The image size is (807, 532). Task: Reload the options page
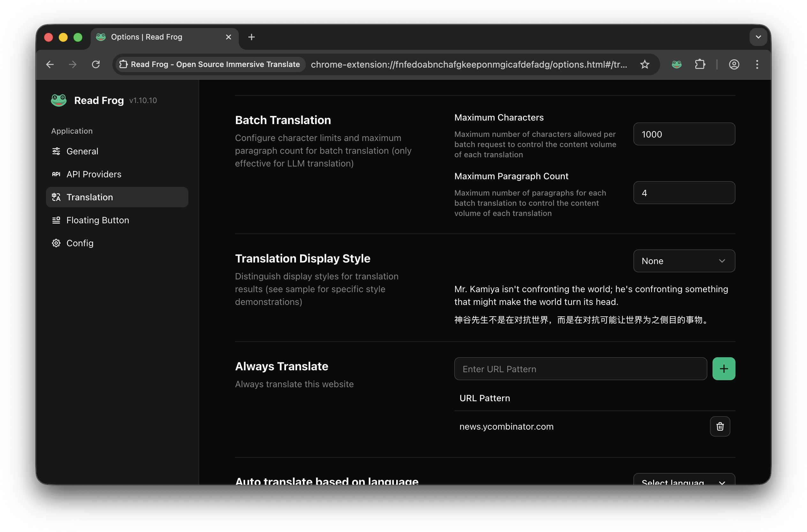96,64
